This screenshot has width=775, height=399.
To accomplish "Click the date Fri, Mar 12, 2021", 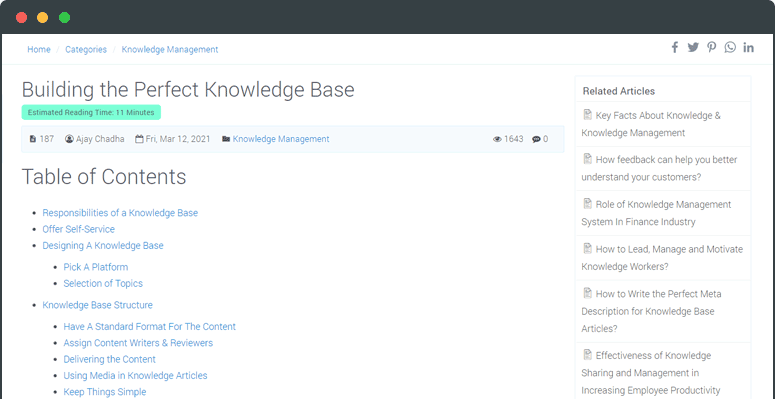I will tap(178, 139).
